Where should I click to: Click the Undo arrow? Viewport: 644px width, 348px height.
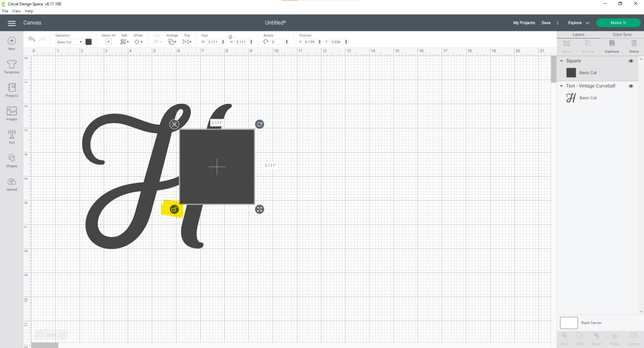pyautogui.click(x=32, y=39)
